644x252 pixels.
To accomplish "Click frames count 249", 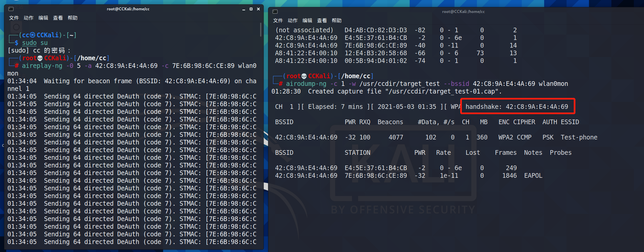I will point(511,168).
